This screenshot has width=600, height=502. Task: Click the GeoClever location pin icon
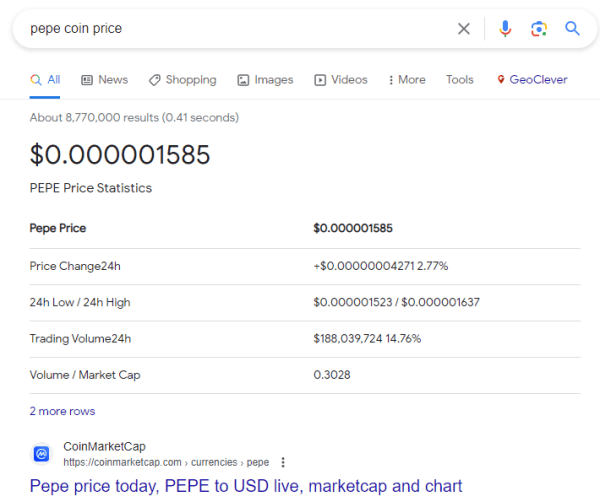pyautogui.click(x=501, y=80)
